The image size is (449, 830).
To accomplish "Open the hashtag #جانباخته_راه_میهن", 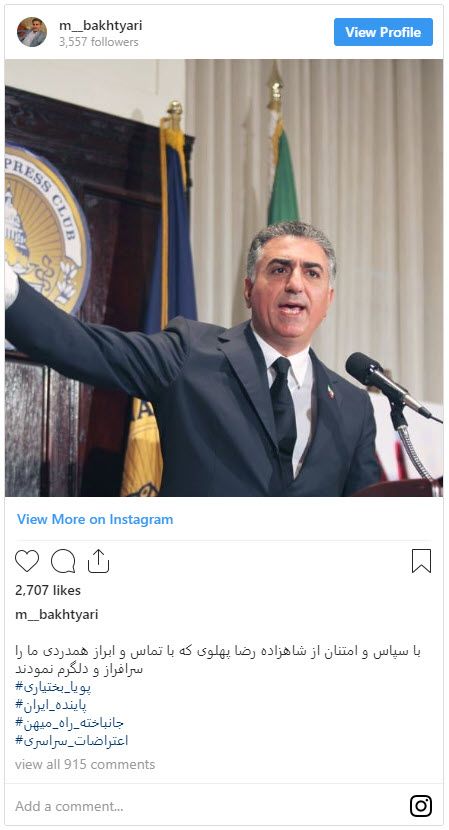I will click(x=69, y=723).
